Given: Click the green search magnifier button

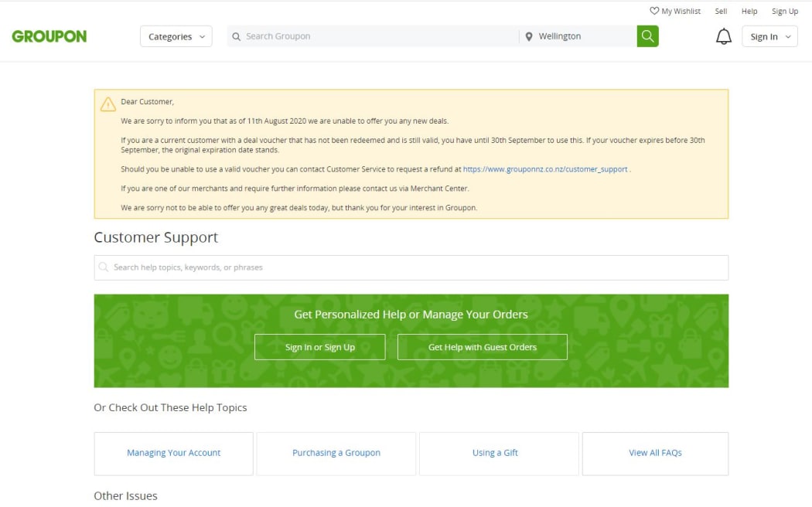Looking at the screenshot, I should [647, 36].
